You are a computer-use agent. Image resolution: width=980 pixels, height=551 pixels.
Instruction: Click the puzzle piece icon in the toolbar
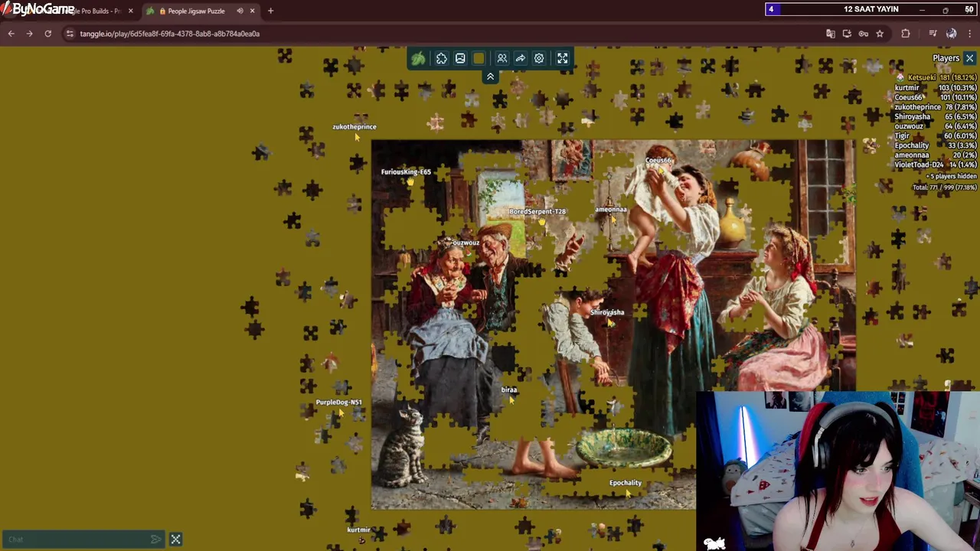442,58
